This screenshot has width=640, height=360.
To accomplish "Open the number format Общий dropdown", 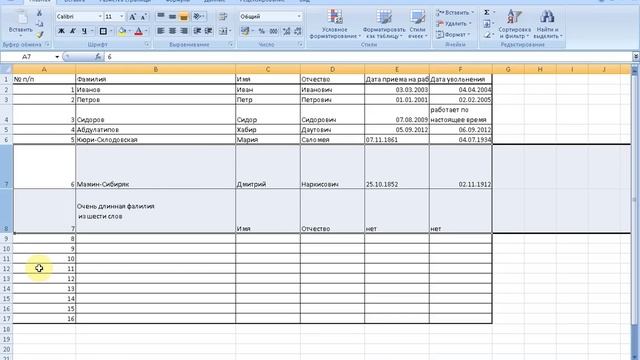I will [x=299, y=17].
